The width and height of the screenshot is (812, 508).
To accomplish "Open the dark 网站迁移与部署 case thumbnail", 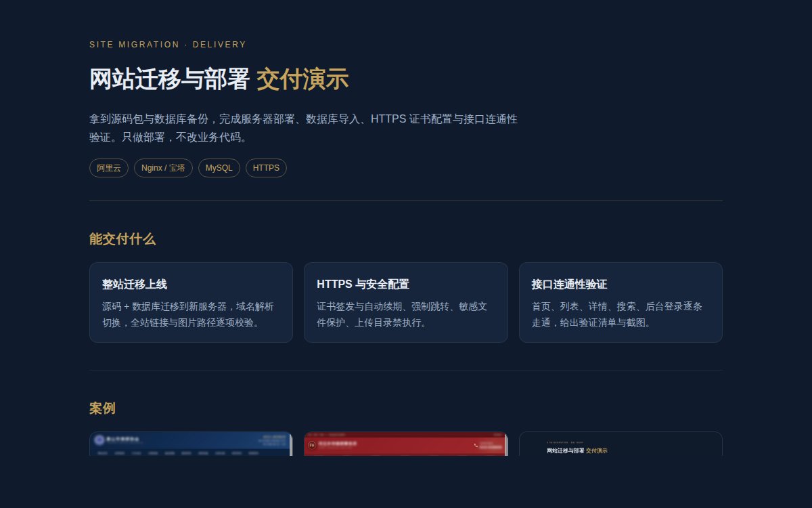I will point(621,444).
